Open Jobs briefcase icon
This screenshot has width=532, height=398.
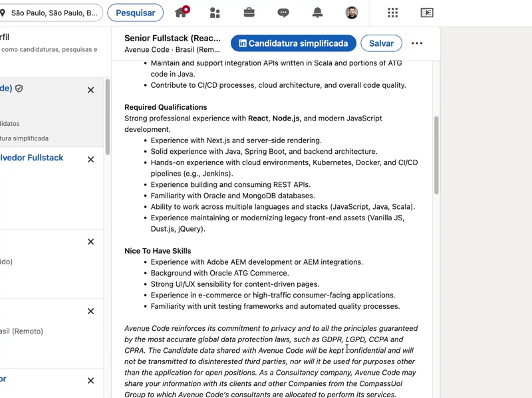[x=249, y=13]
